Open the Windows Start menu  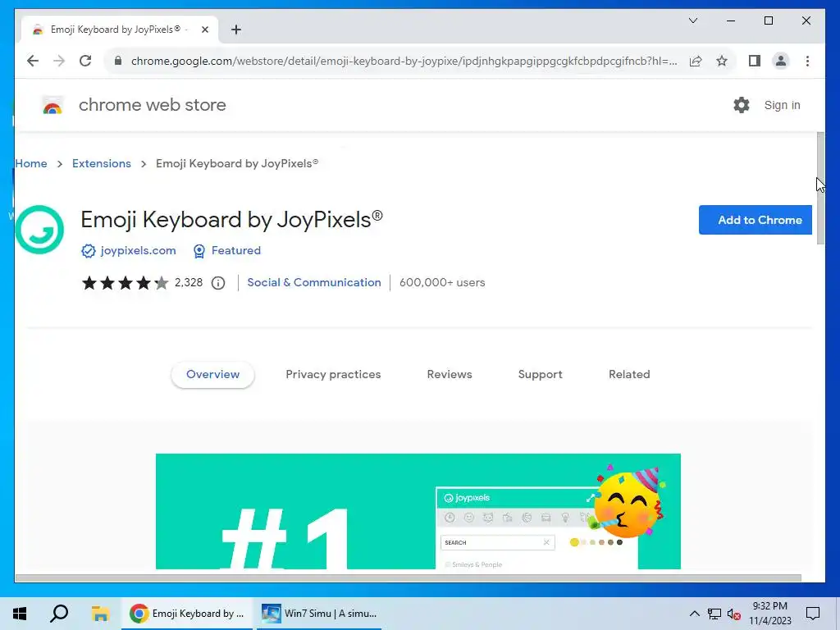click(x=20, y=614)
